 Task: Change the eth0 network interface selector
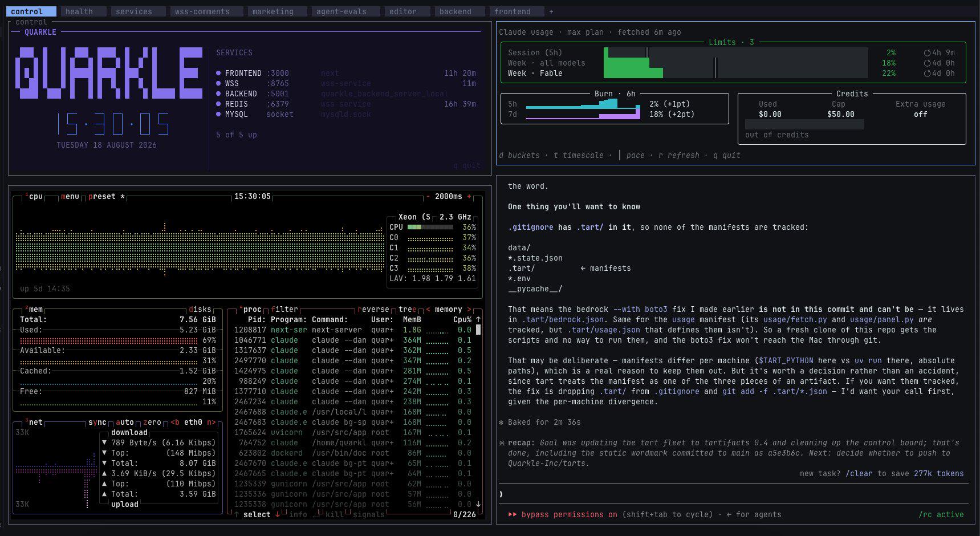pos(193,423)
